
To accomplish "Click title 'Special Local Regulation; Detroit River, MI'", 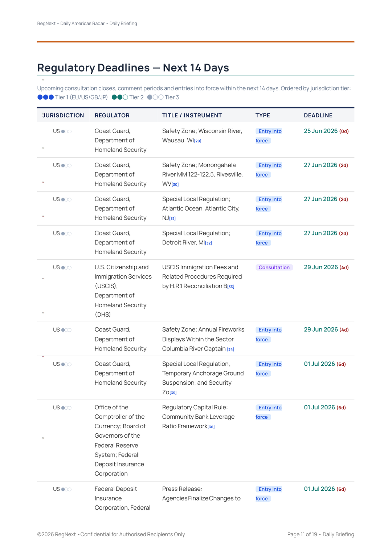I will 196,238.
